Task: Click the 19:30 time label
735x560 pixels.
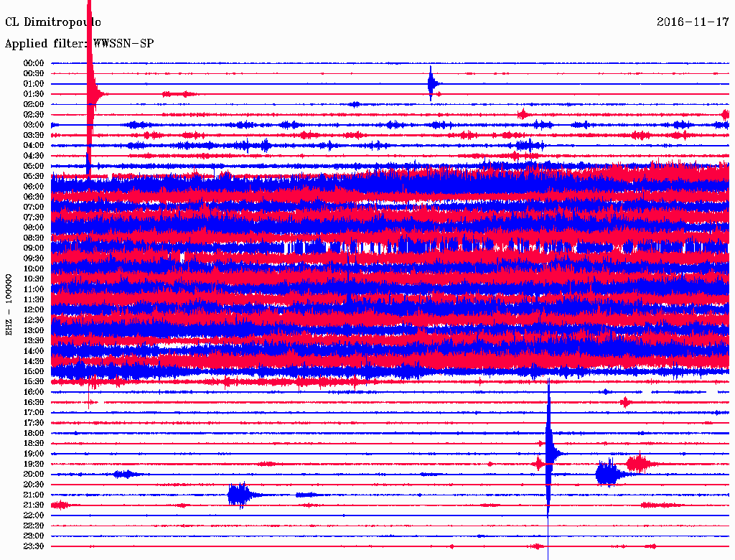Action: 34,465
